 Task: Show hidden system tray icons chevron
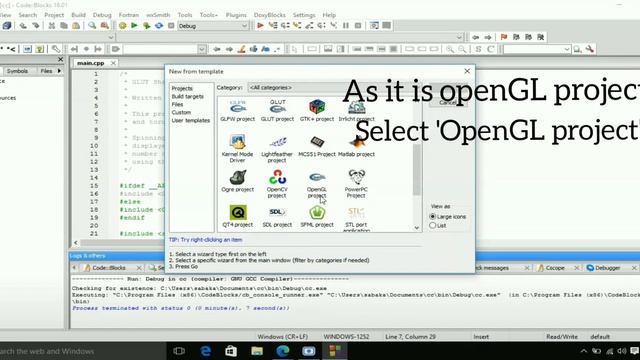(x=584, y=351)
